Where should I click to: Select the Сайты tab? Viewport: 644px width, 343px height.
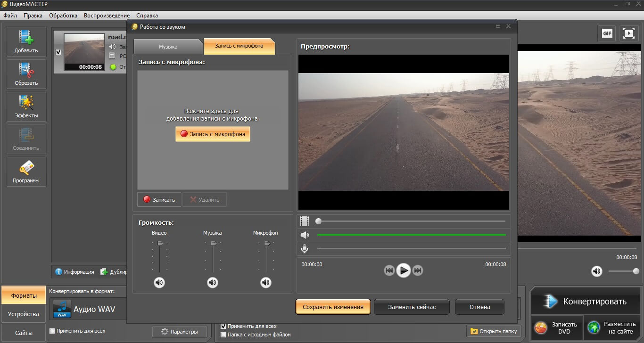[24, 333]
